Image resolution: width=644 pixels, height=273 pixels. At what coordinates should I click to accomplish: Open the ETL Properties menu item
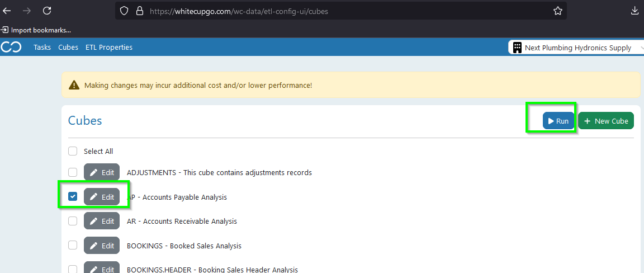point(109,48)
